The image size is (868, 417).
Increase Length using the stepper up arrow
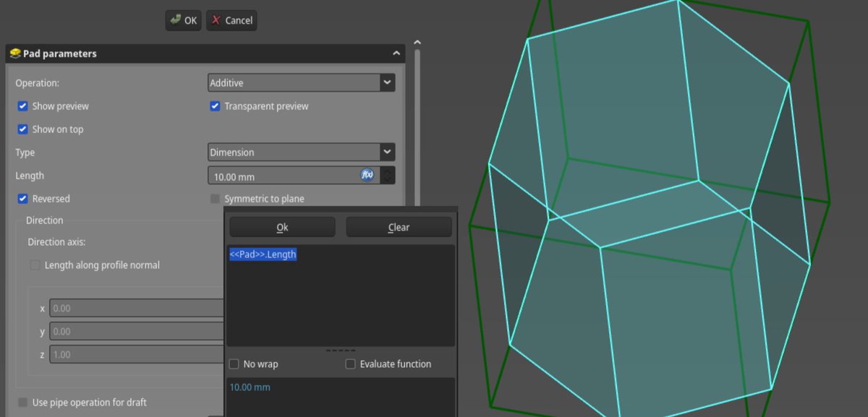[x=388, y=171]
